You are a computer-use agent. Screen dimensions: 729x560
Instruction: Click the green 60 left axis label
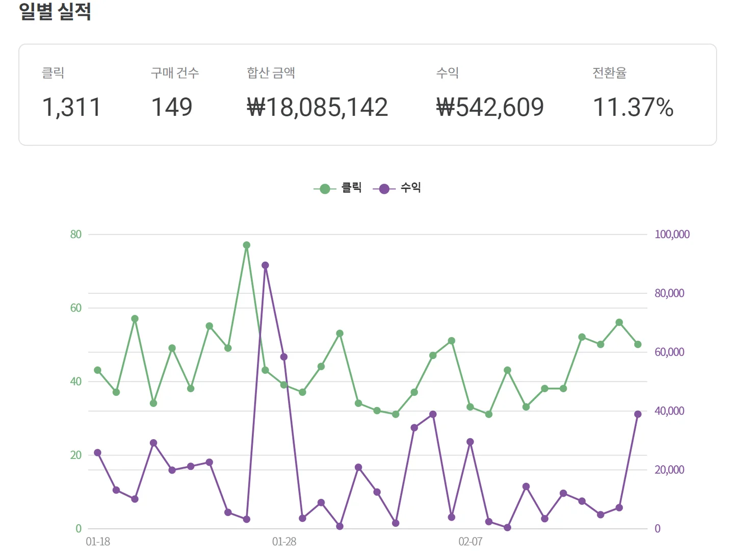click(x=75, y=308)
